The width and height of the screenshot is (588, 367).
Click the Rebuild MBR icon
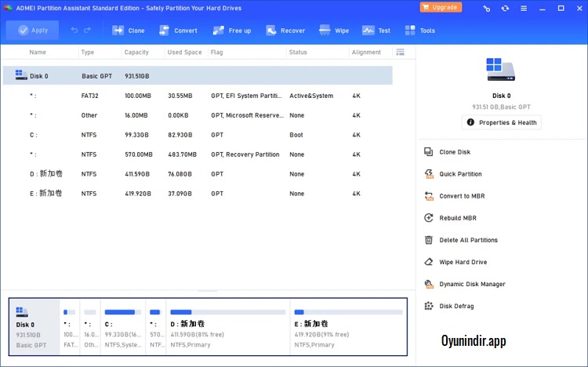point(429,218)
